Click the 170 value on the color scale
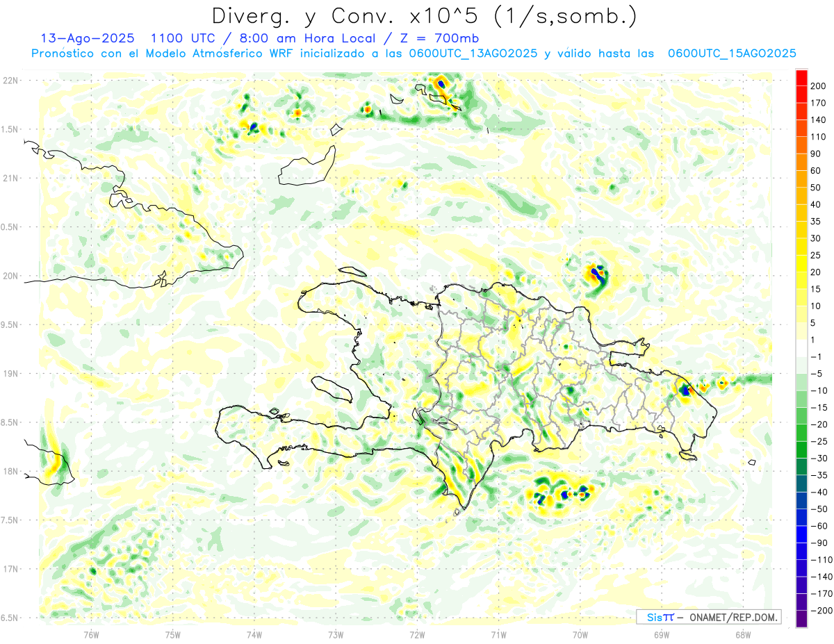Screen dimensions: 834x644 (x=818, y=103)
